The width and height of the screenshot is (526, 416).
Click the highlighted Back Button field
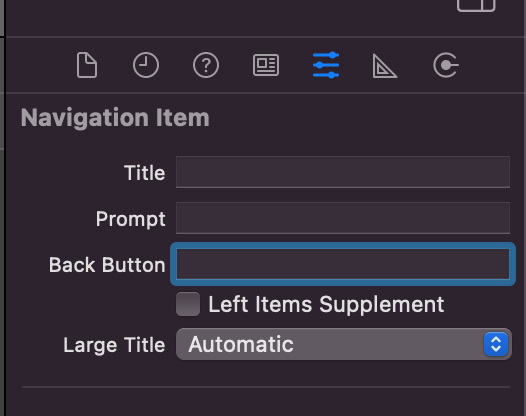343,264
